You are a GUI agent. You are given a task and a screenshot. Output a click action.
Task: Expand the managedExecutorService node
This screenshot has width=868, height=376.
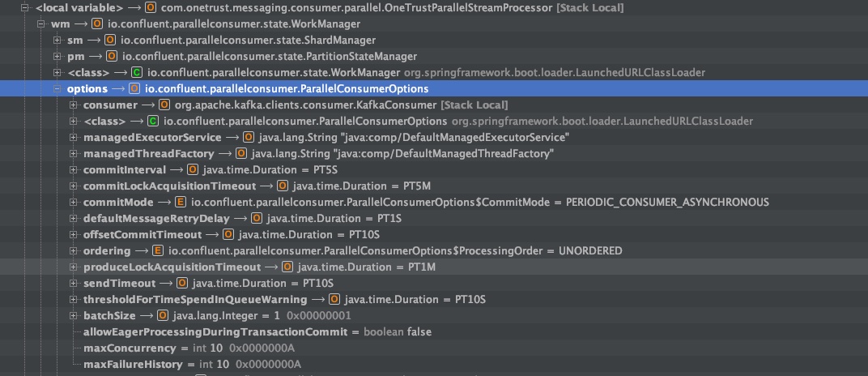[x=73, y=138]
